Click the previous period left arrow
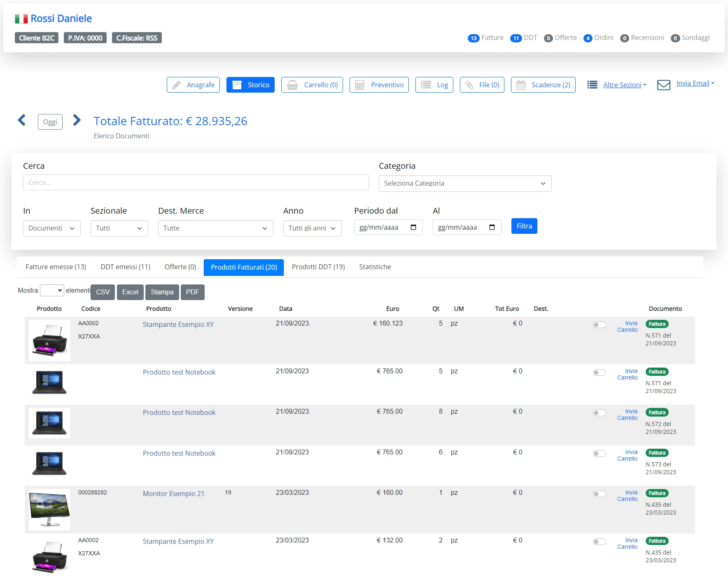 (x=22, y=120)
